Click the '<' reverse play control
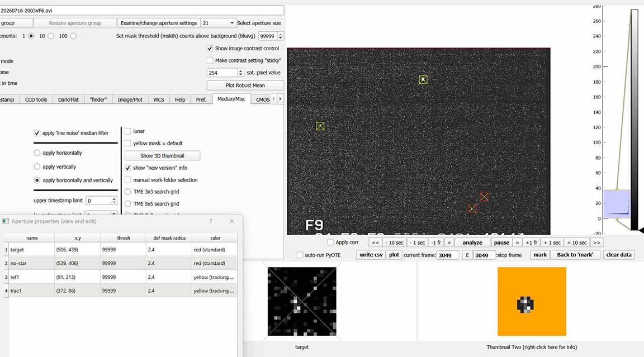 [x=449, y=242]
